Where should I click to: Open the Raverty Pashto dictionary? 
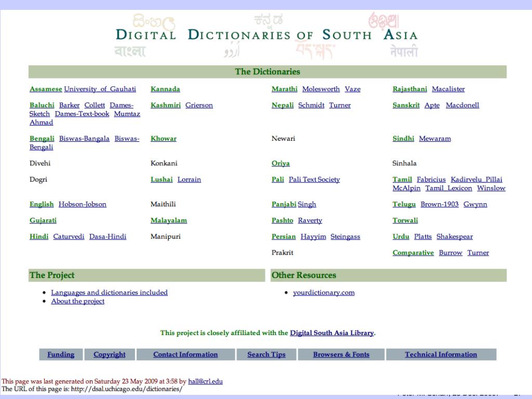point(310,220)
